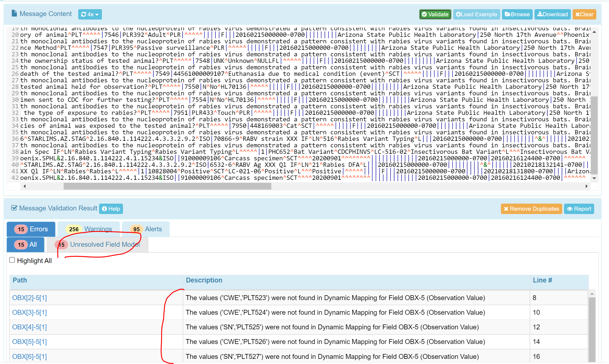Click the refresh icon on the 4s control
This screenshot has height=364, width=609.
pyautogui.click(x=84, y=14)
